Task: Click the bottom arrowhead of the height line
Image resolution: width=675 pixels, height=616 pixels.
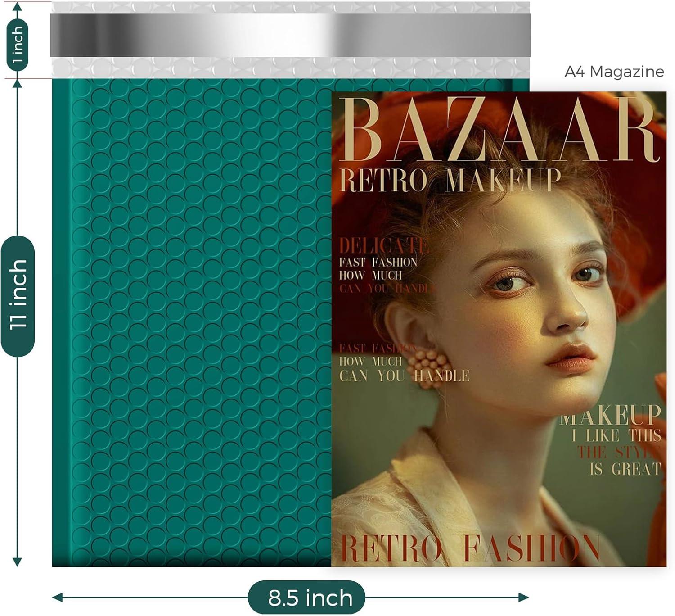Action: coord(17,562)
